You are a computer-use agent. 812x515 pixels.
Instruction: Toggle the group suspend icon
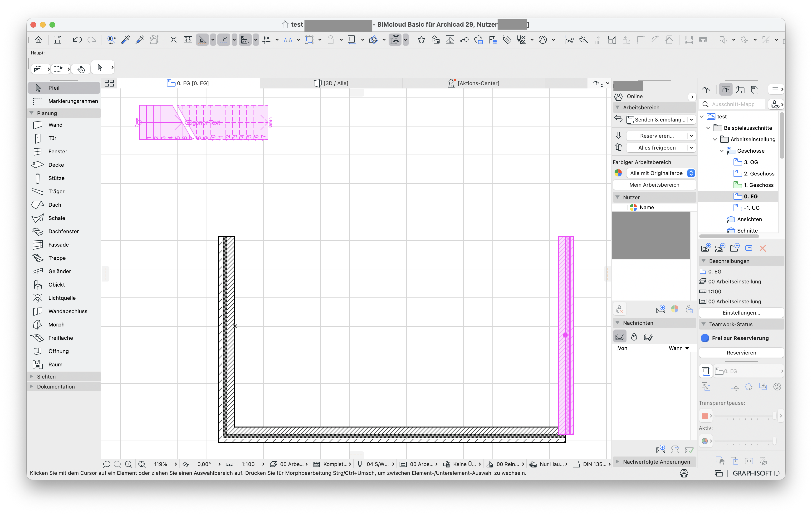(x=395, y=40)
